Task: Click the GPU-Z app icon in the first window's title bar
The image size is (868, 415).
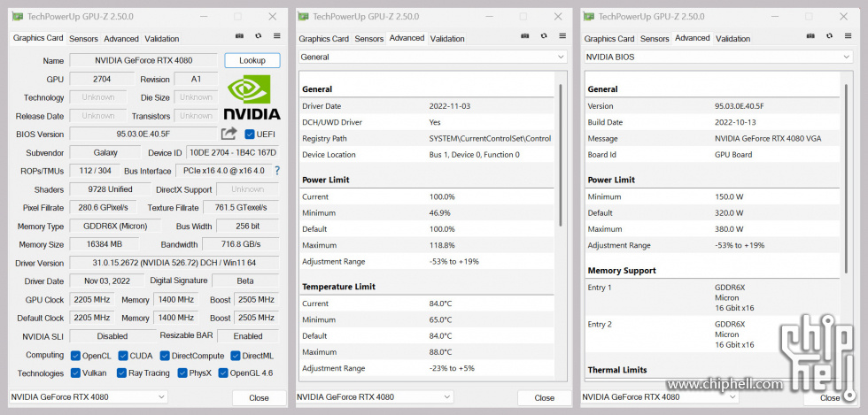Action: (19, 17)
